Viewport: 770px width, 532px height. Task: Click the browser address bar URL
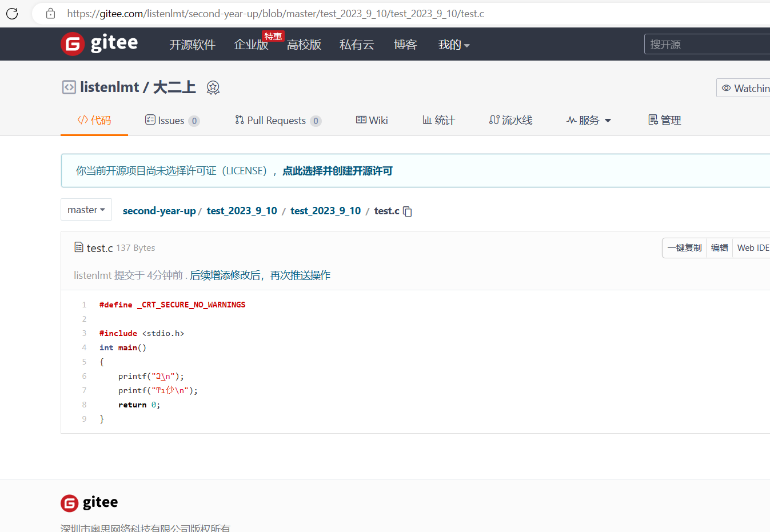click(276, 13)
